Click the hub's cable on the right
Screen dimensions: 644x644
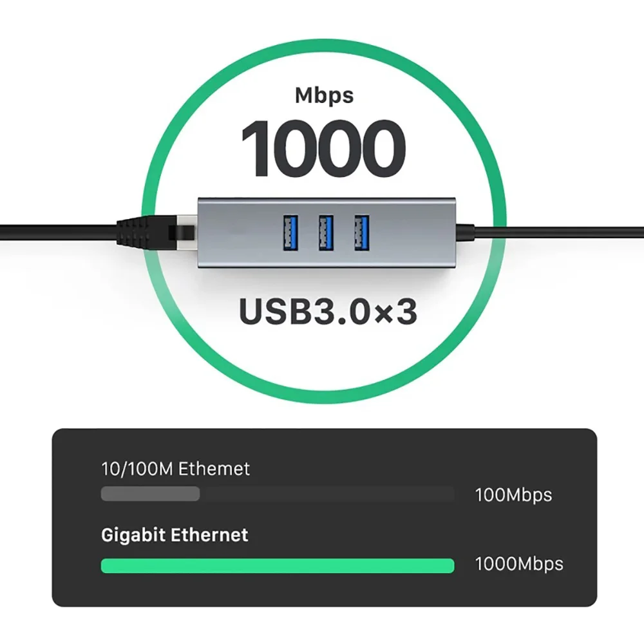(551, 232)
